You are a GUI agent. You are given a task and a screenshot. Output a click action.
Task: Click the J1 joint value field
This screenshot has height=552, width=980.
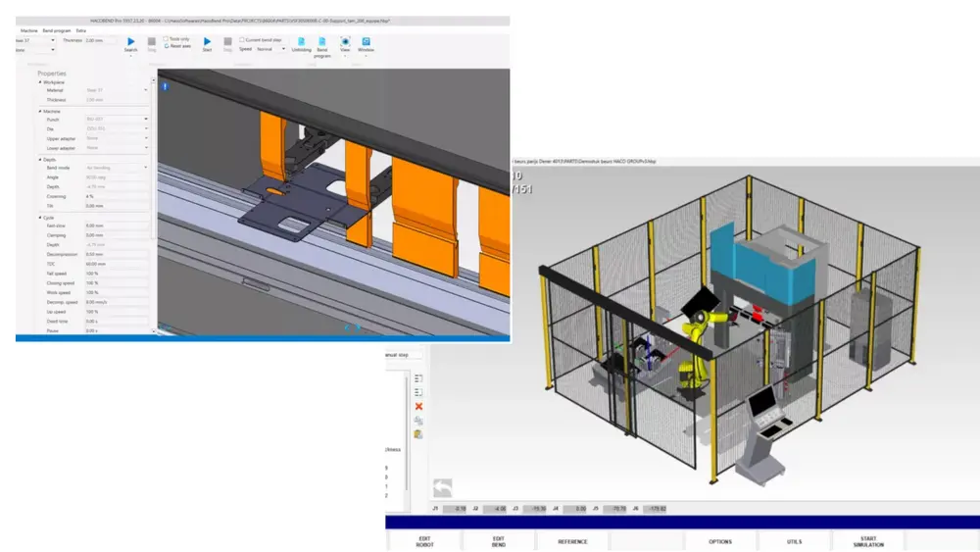pyautogui.click(x=455, y=509)
